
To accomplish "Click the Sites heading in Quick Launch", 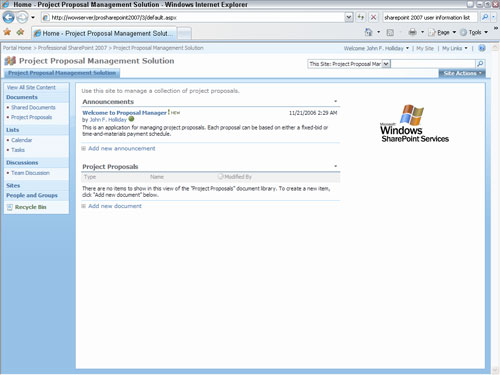I will pos(13,186).
